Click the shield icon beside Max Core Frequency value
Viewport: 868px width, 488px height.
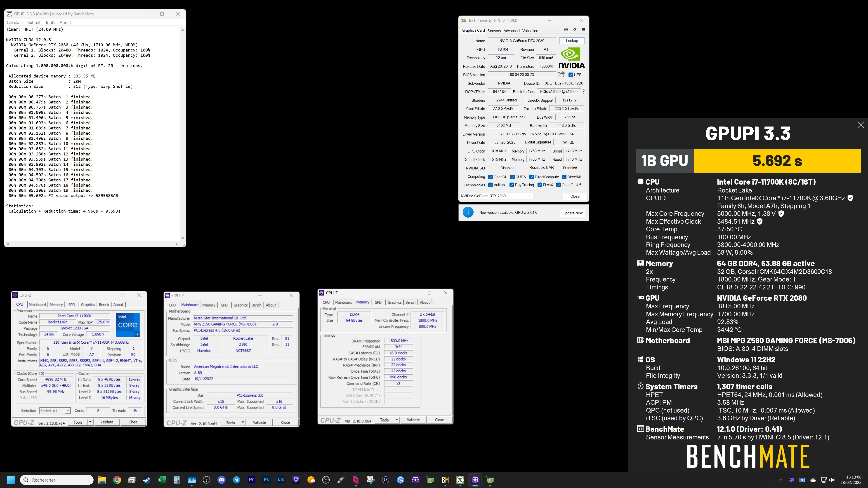tap(781, 213)
